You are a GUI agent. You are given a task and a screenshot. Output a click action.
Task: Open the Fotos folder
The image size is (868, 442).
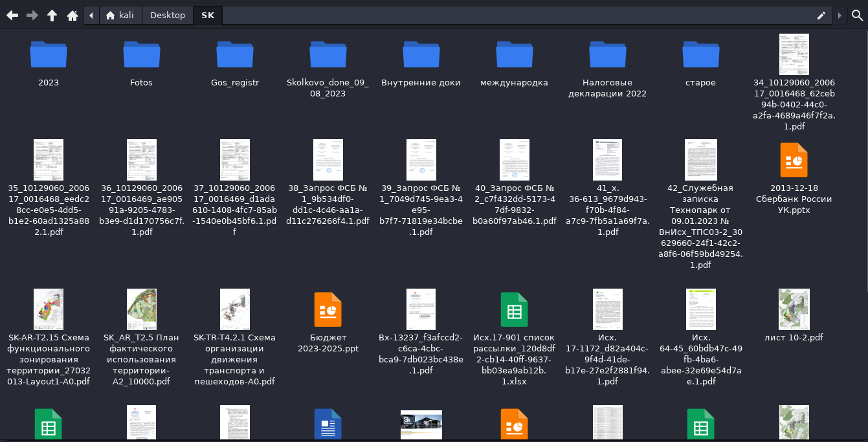tap(142, 54)
